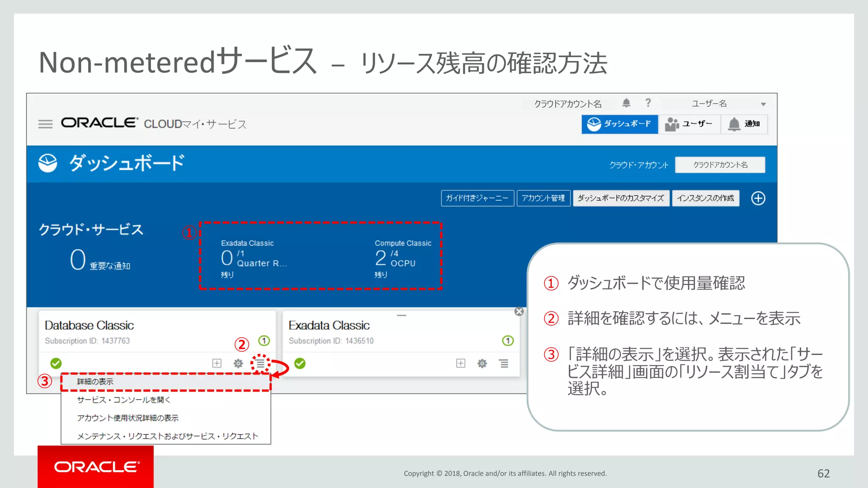Viewport: 868px width, 488px height.
Task: Open the action menu icon on Database Classic card
Action: [260, 363]
